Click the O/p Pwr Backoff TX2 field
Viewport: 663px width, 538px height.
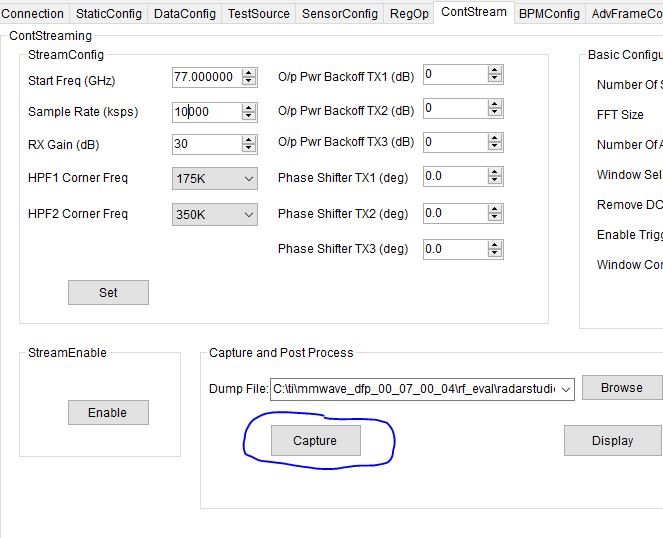point(454,108)
